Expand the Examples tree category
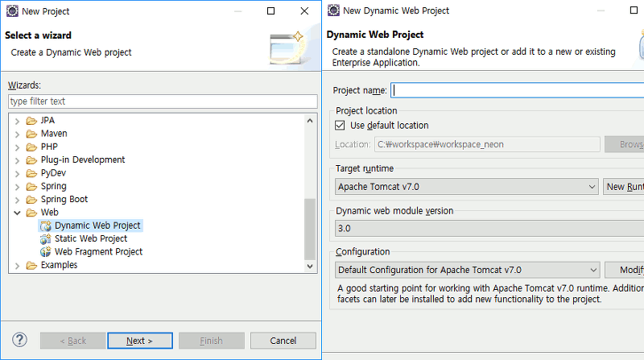 pos(19,265)
